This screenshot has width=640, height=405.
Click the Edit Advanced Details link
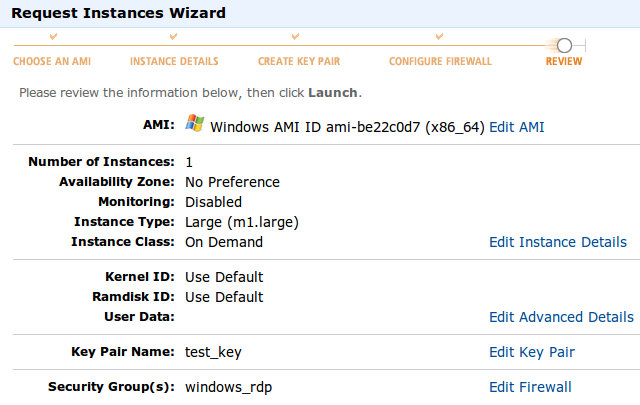[561, 317]
